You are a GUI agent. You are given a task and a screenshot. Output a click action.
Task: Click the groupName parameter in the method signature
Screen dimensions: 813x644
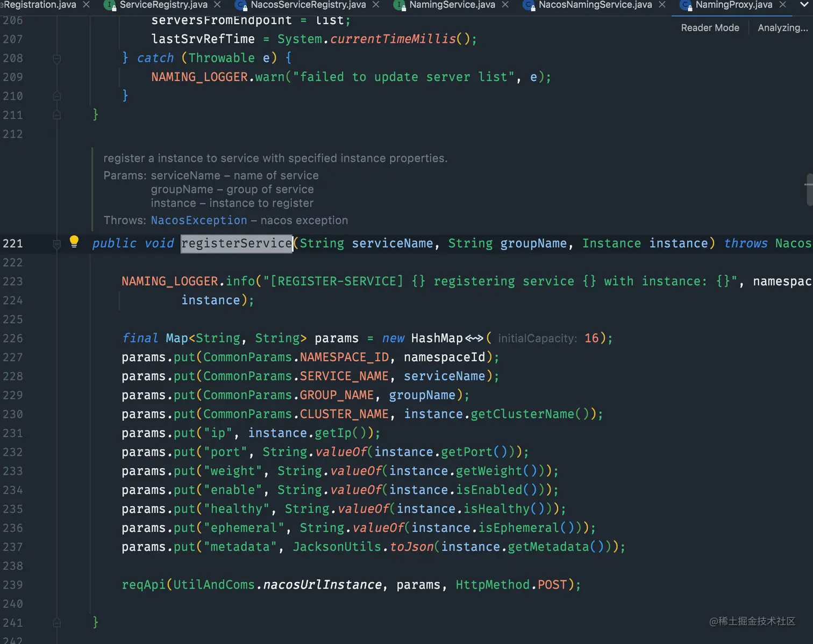tap(533, 244)
